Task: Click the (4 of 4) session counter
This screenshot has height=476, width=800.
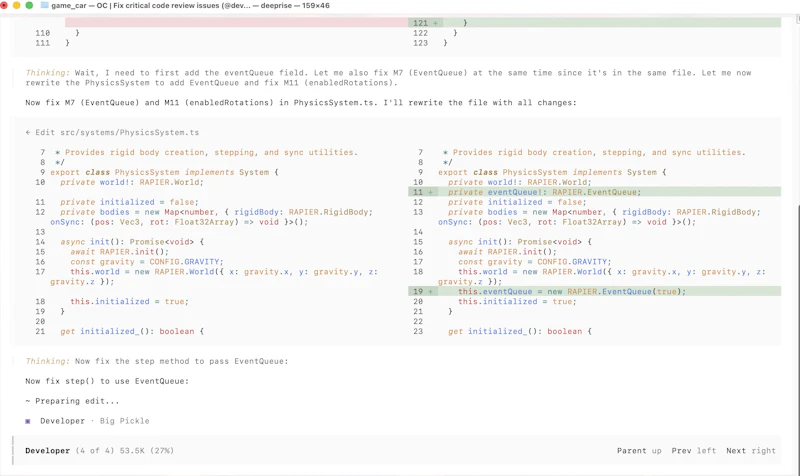Action: click(x=95, y=450)
